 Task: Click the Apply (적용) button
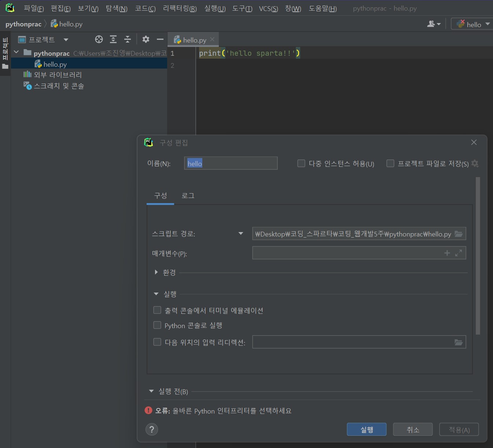click(459, 429)
